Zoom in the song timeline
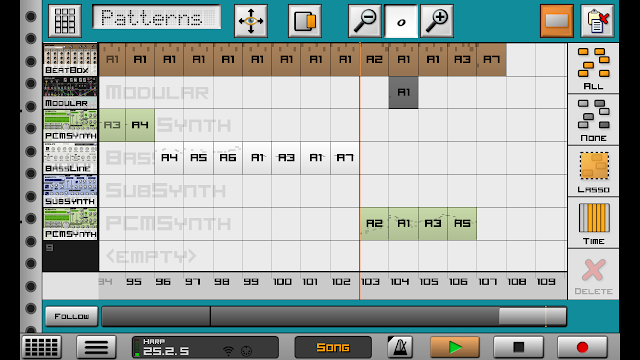 click(x=437, y=21)
